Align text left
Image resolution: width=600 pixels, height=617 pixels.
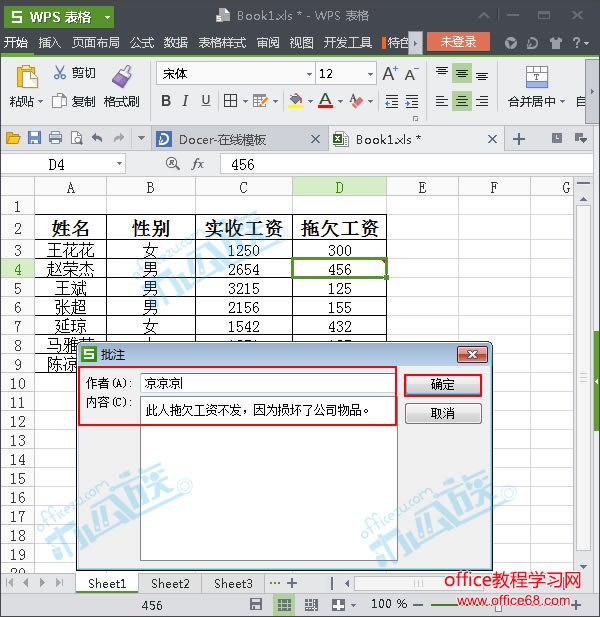click(x=441, y=102)
